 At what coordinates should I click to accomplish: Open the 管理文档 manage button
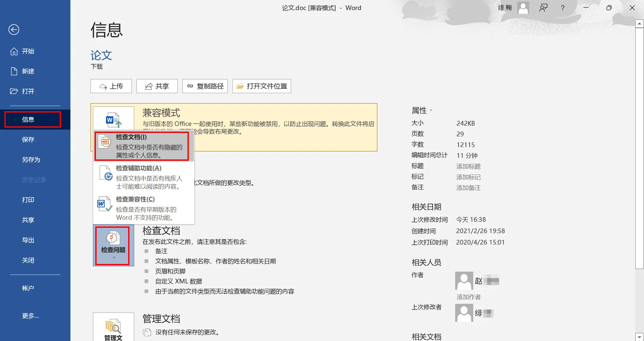(x=113, y=327)
